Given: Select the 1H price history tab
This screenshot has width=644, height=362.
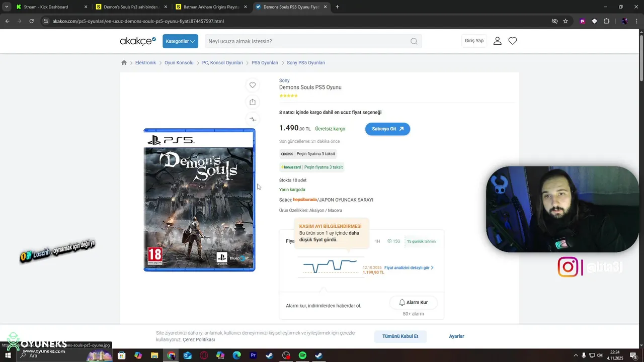Looking at the screenshot, I should tap(377, 241).
